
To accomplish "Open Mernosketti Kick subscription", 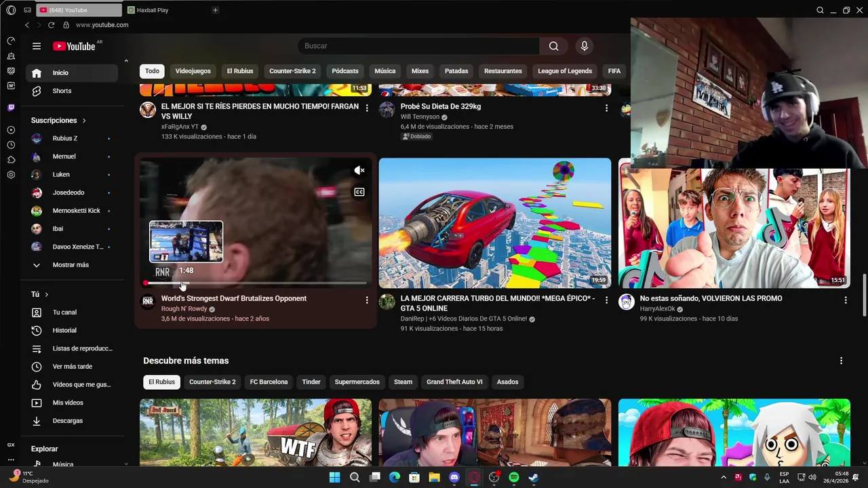I will pyautogui.click(x=71, y=211).
